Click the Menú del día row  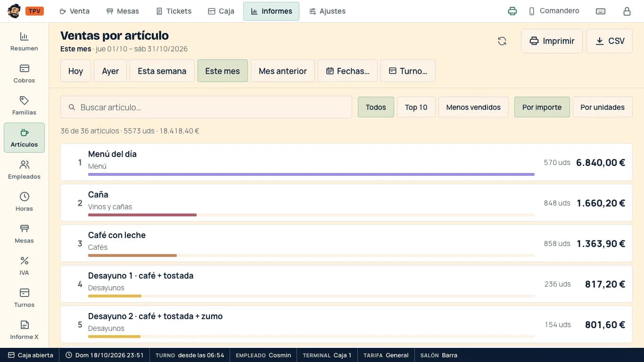[x=346, y=162]
